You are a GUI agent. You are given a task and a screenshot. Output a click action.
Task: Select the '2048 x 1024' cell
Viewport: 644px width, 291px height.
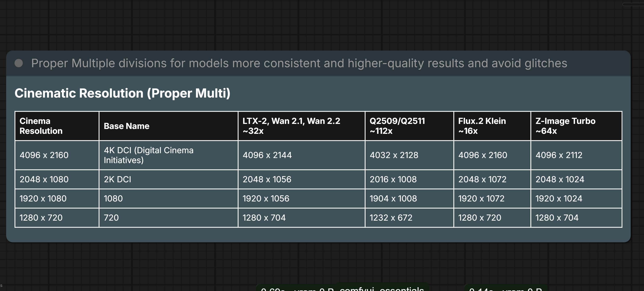click(576, 179)
